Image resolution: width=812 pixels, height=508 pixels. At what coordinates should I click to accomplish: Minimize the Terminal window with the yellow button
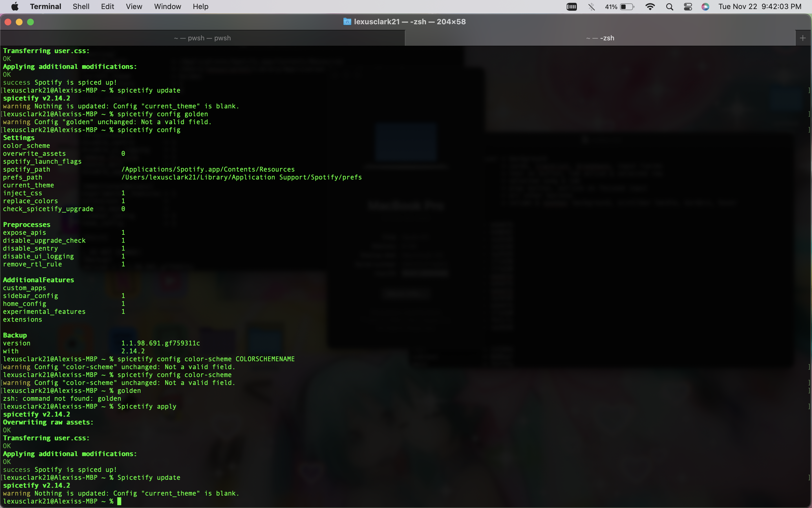(x=19, y=22)
